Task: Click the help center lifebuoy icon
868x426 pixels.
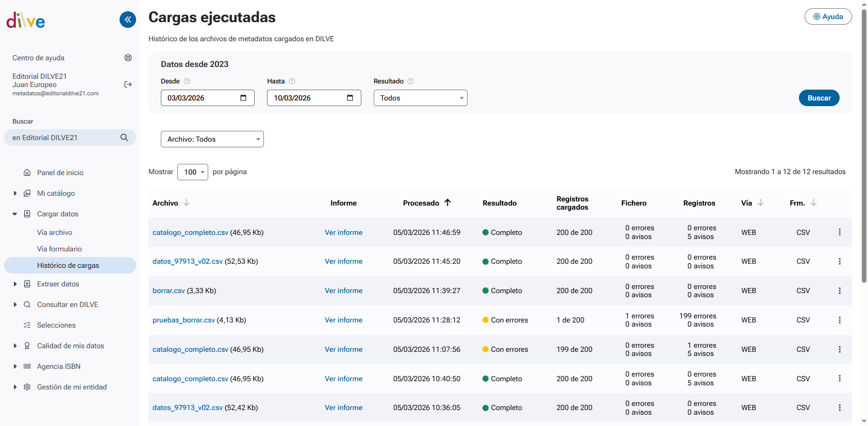Action: tap(128, 58)
